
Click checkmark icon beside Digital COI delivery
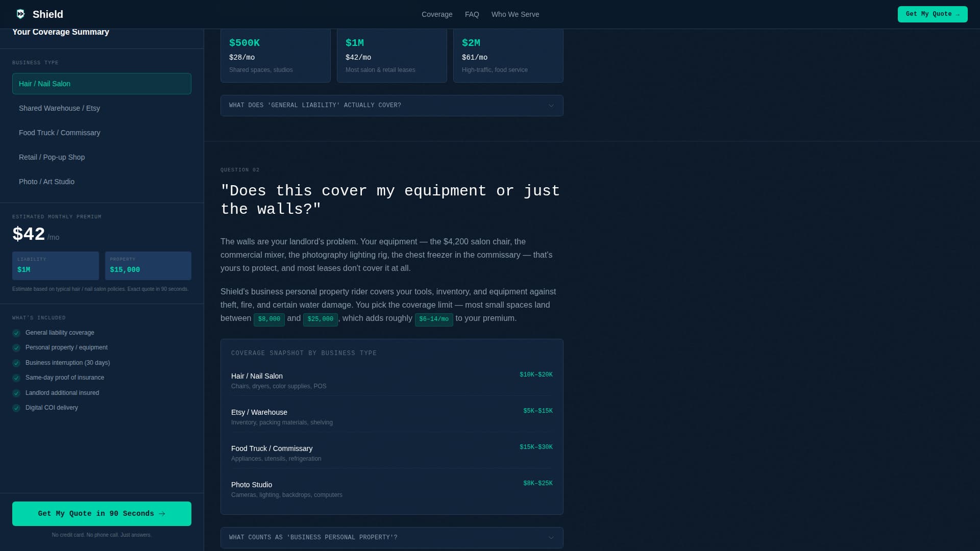coord(16,408)
